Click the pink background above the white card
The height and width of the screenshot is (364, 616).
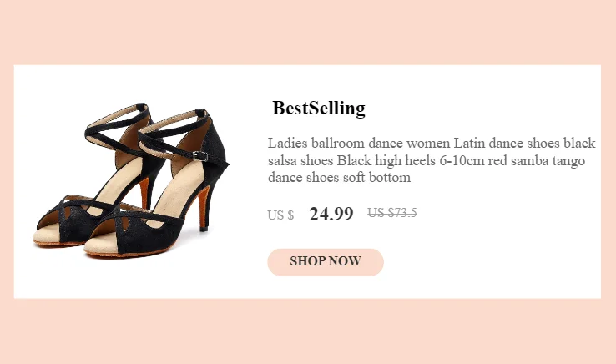(x=308, y=32)
